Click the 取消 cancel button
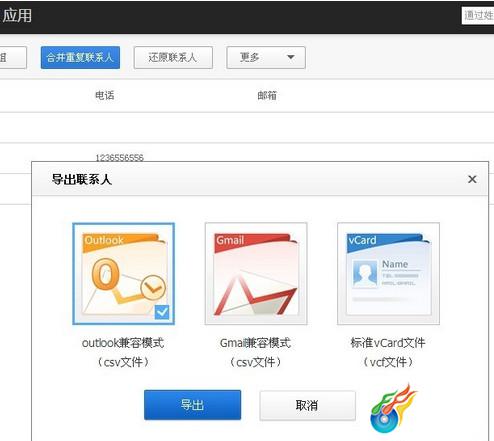The image size is (494, 441). [x=307, y=405]
